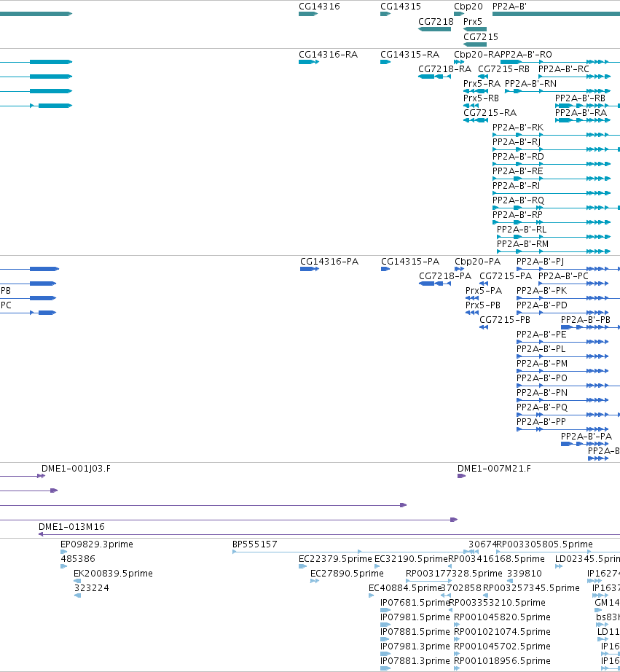This screenshot has height=672, width=620.
Task: Select transcript PP2A-B'-RQ
Action: [519, 200]
